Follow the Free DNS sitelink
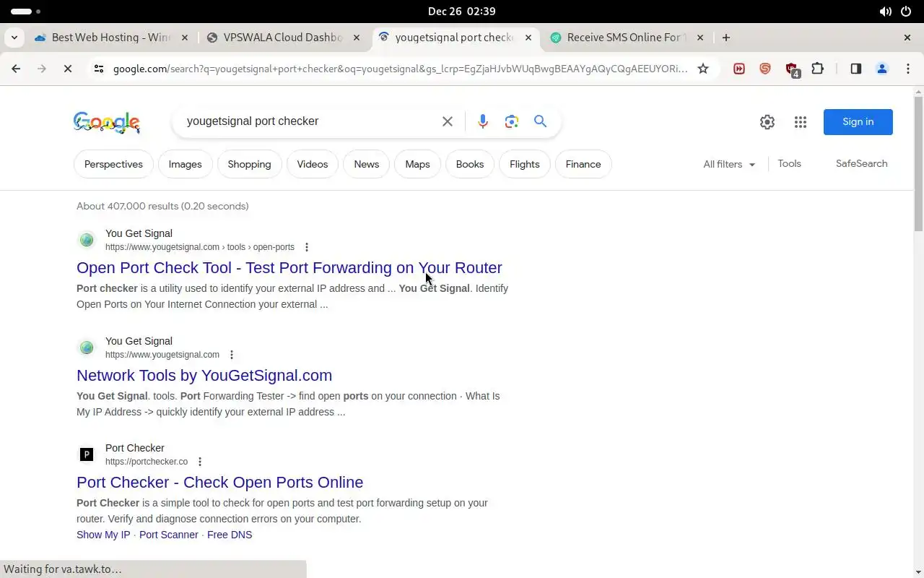Viewport: 924px width, 578px height. 230,535
